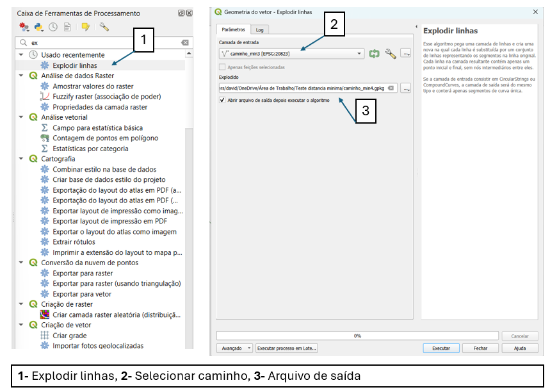Open processing Options wrench icon

pyautogui.click(x=105, y=27)
